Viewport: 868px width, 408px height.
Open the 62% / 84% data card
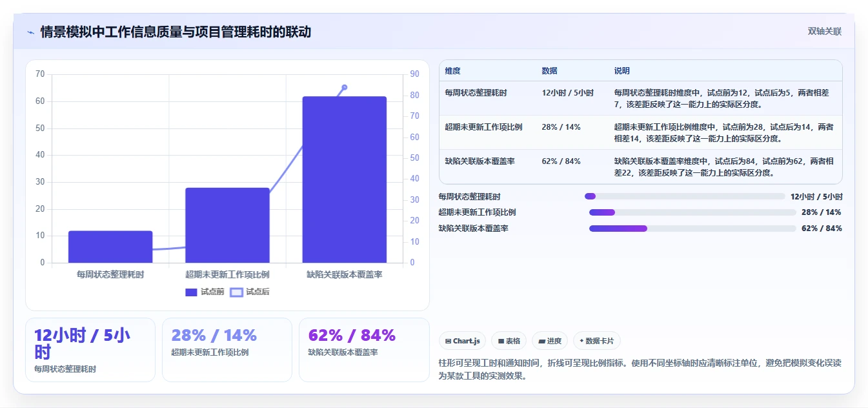pyautogui.click(x=364, y=350)
